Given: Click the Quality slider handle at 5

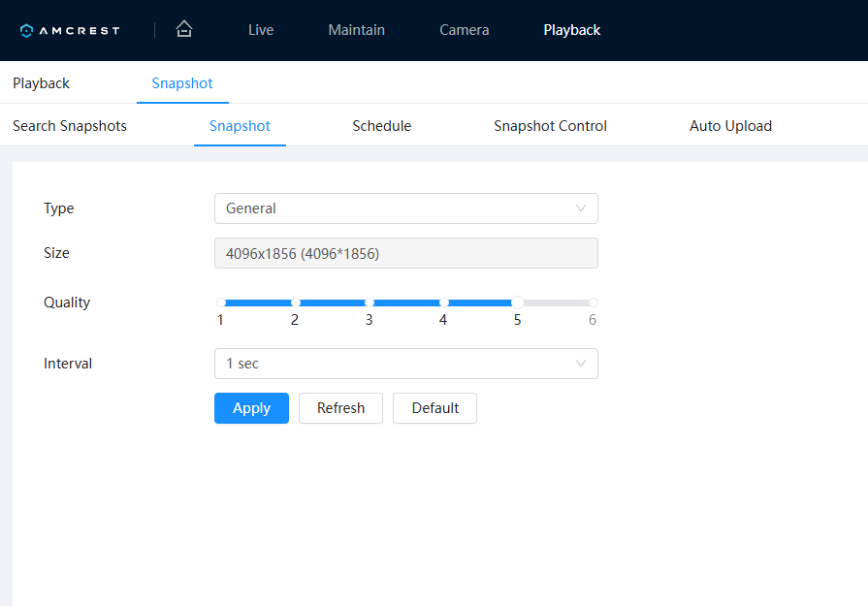Looking at the screenshot, I should click(518, 303).
